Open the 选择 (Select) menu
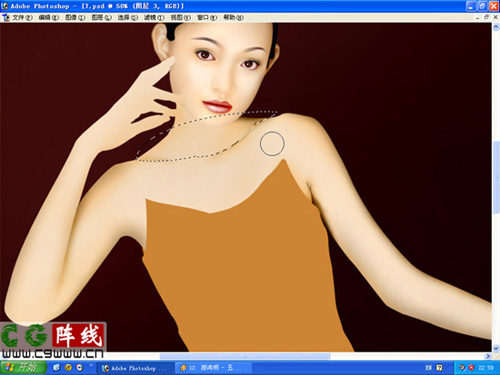 pyautogui.click(x=128, y=17)
